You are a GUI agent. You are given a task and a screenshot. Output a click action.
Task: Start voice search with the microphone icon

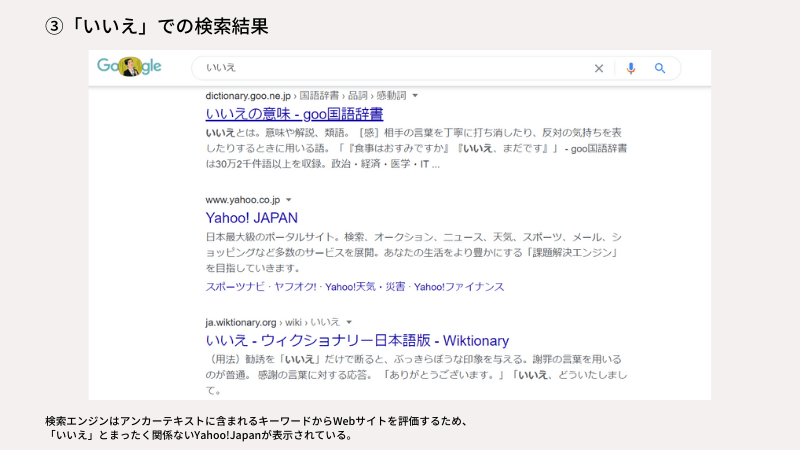tap(631, 68)
